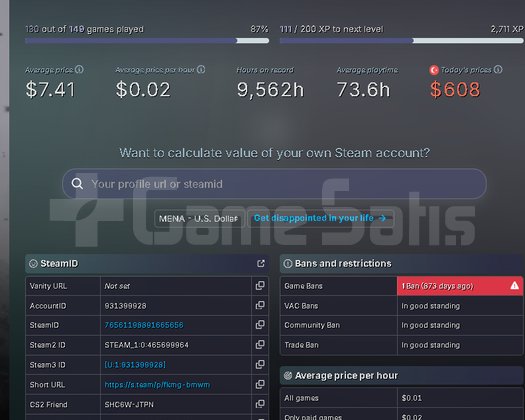Click the Average price info icon
525x420 pixels.
tap(79, 69)
